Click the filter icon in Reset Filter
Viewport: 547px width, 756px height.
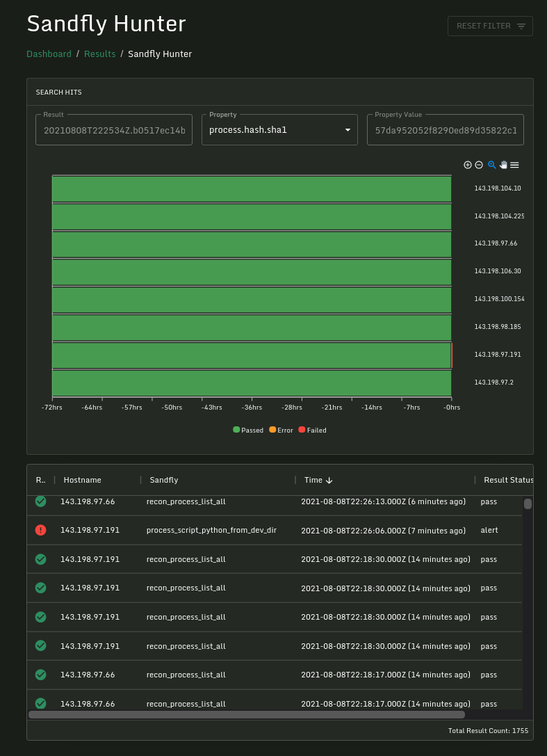click(x=521, y=26)
